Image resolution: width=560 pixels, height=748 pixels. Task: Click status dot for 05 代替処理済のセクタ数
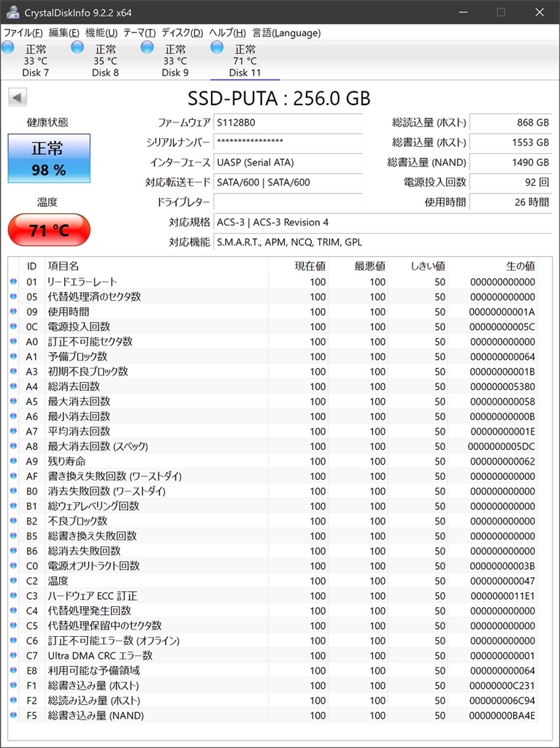coord(13,297)
